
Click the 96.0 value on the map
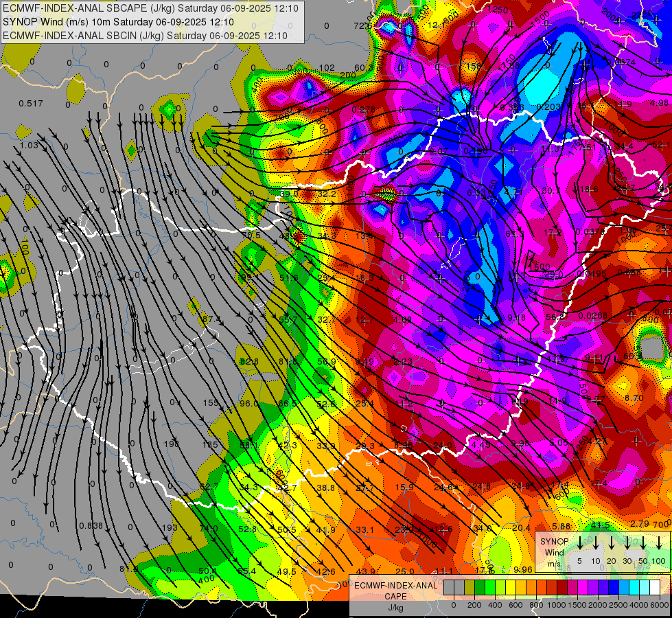[x=248, y=404]
